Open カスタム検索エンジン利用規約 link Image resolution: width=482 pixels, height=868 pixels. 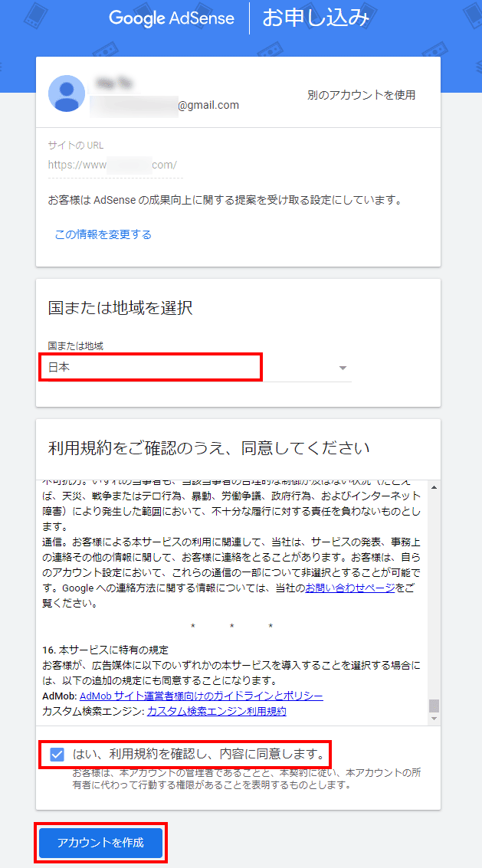point(217,711)
